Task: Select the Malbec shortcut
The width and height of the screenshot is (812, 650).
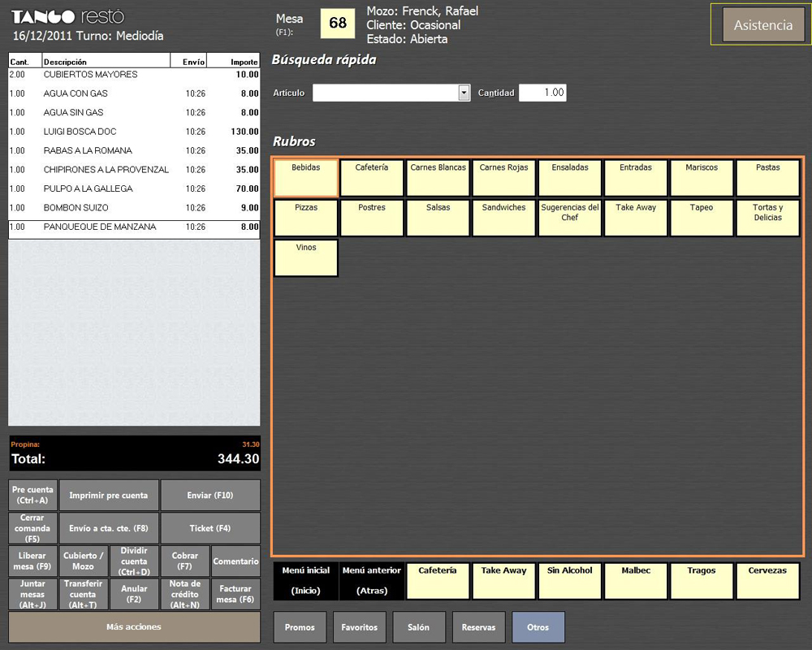Action: pyautogui.click(x=636, y=581)
